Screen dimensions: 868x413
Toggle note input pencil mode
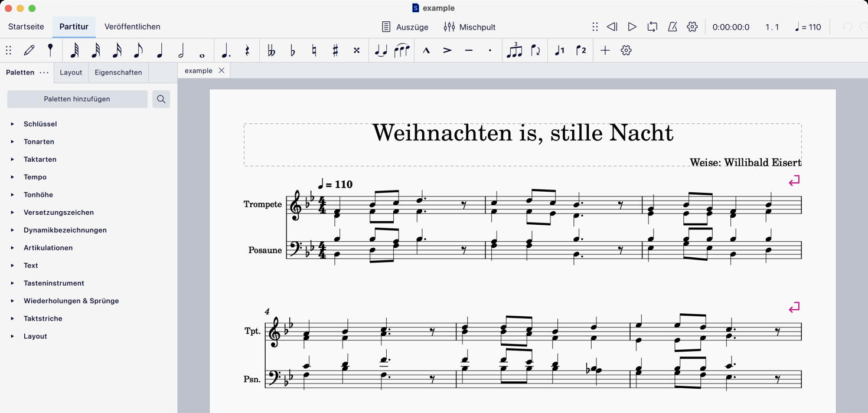(29, 51)
